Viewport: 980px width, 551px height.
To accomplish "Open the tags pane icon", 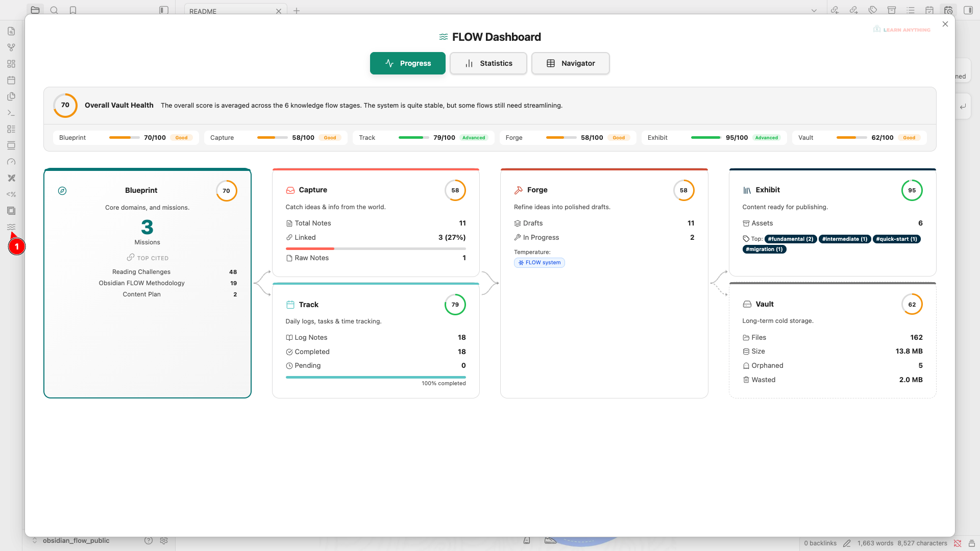I will [x=872, y=10].
